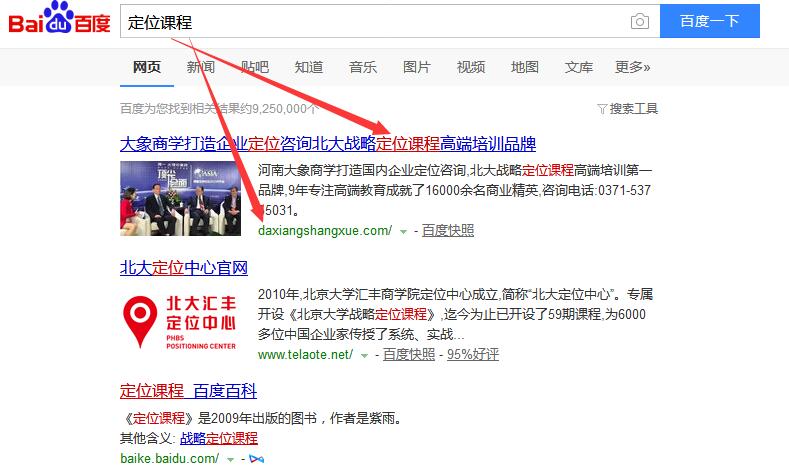
Task: Expand dropdown arrow beside daxiangshangxue.com
Action: point(403,231)
